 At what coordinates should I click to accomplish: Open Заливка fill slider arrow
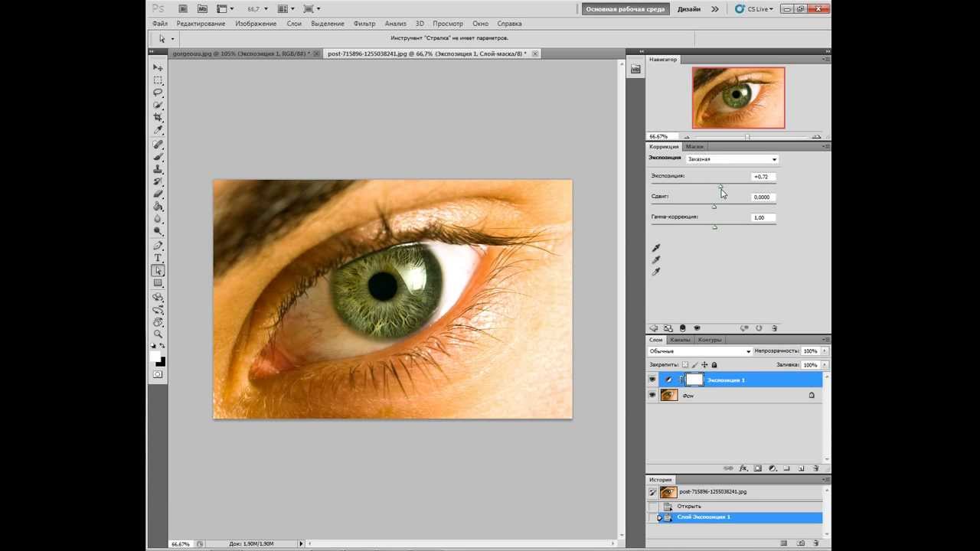(824, 365)
